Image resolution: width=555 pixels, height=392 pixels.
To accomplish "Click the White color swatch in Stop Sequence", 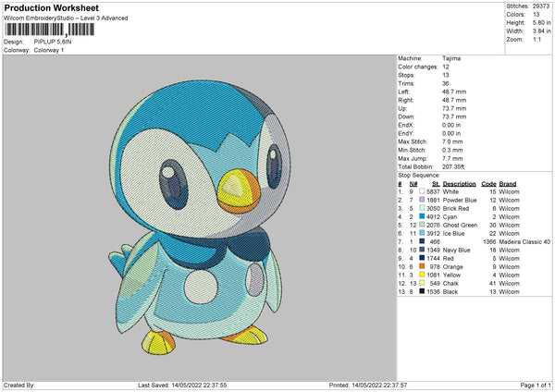I will tap(422, 191).
